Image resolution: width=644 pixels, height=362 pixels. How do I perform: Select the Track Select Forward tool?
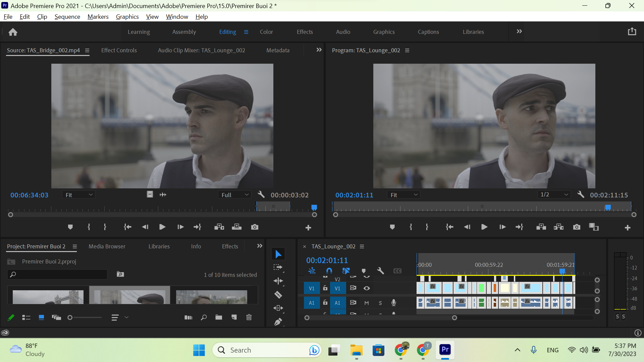pos(278,267)
